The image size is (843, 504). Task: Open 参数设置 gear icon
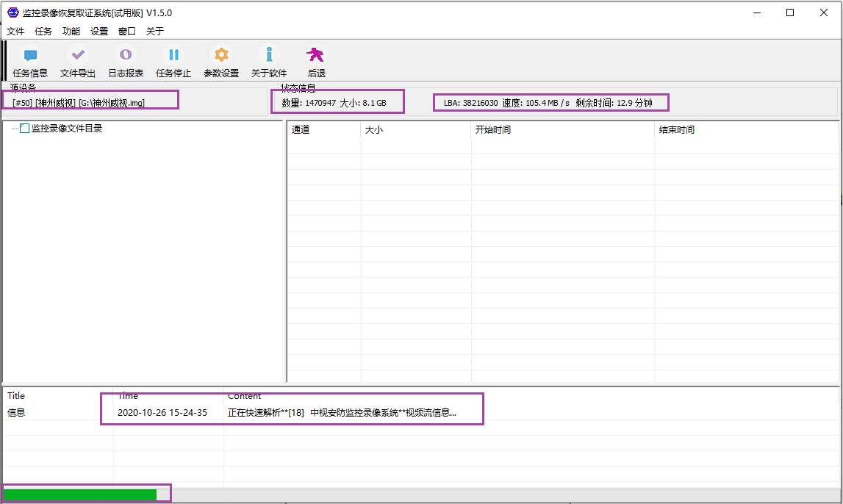221,55
